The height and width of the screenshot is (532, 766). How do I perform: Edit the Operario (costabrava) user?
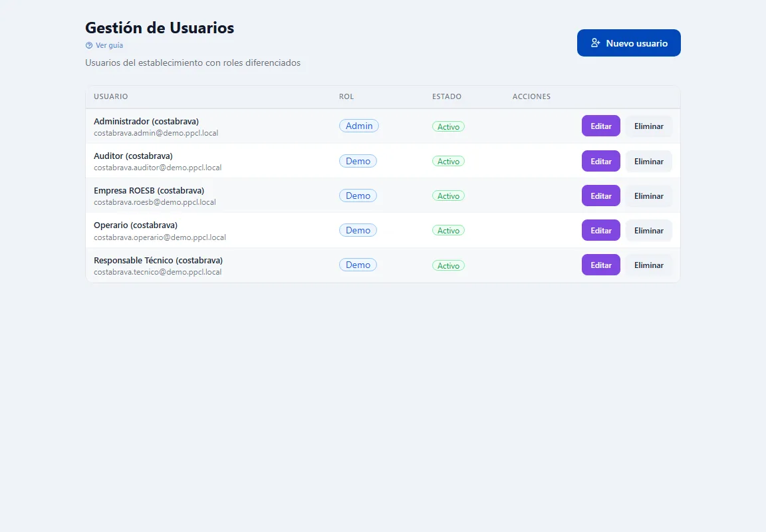(601, 231)
